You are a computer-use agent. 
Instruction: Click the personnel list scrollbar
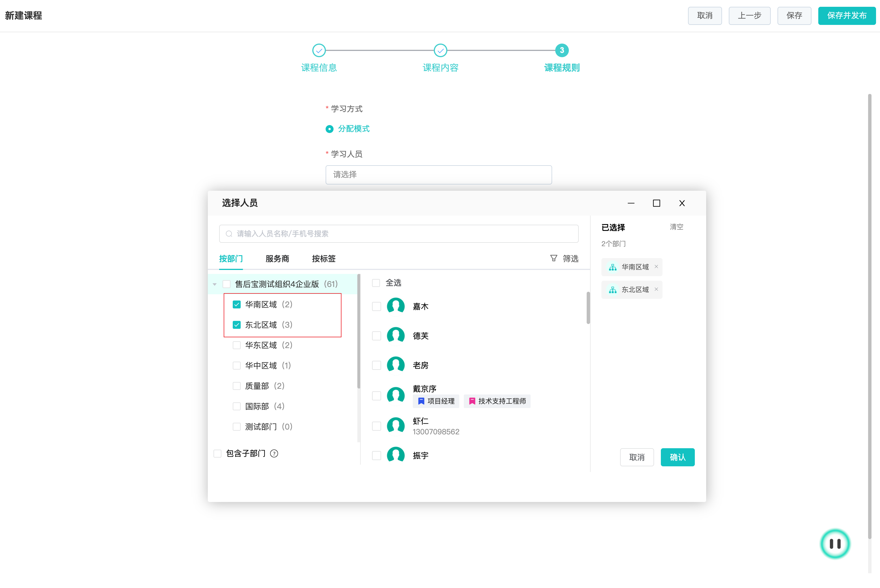pyautogui.click(x=588, y=308)
